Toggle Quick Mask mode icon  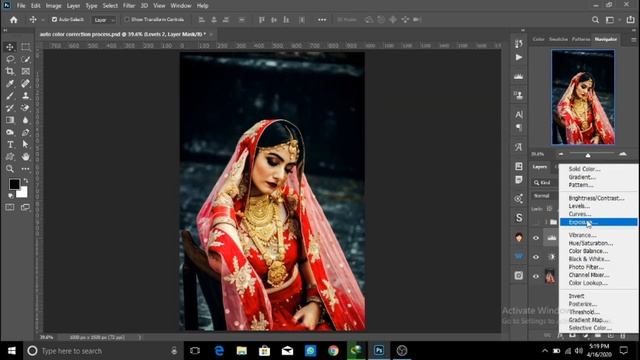tap(10, 207)
